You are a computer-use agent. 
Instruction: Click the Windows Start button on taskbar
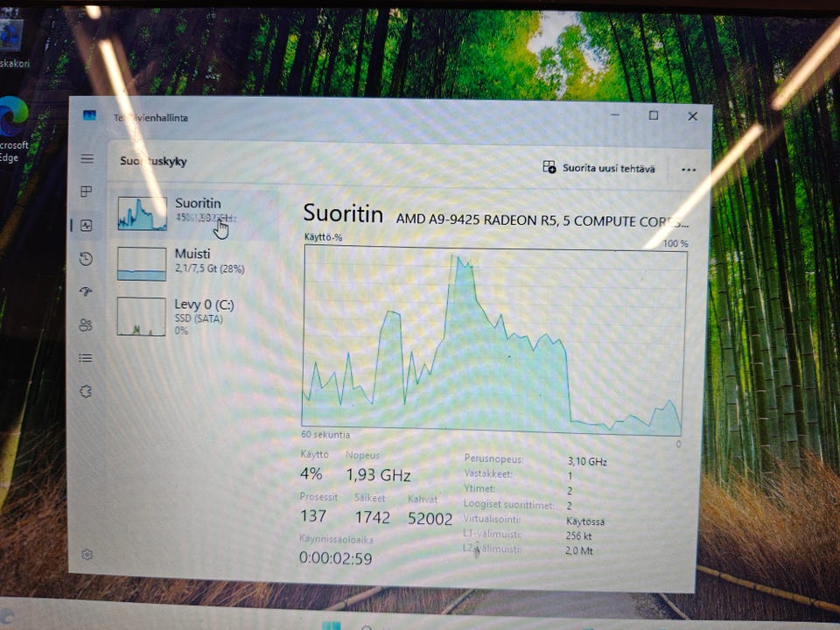point(331,625)
